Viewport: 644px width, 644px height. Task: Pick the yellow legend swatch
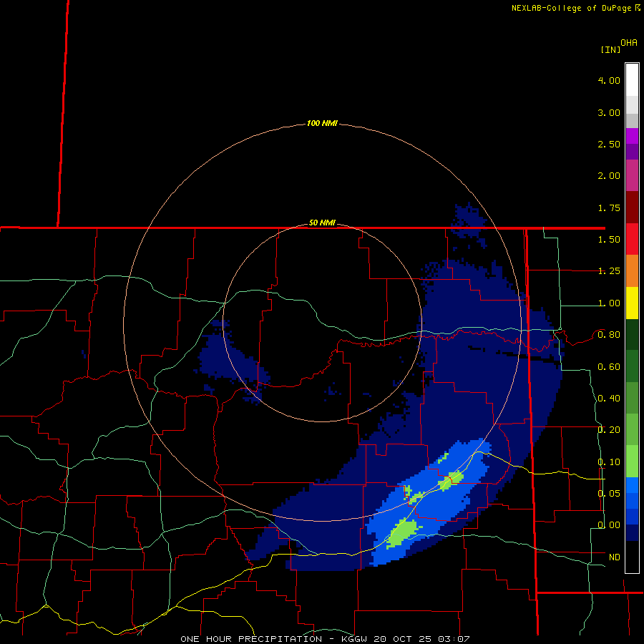coord(632,303)
